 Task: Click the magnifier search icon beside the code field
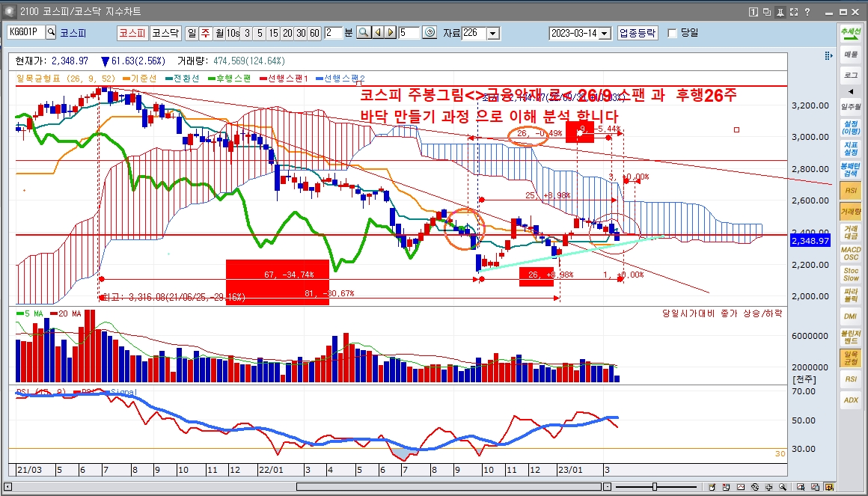coord(51,32)
